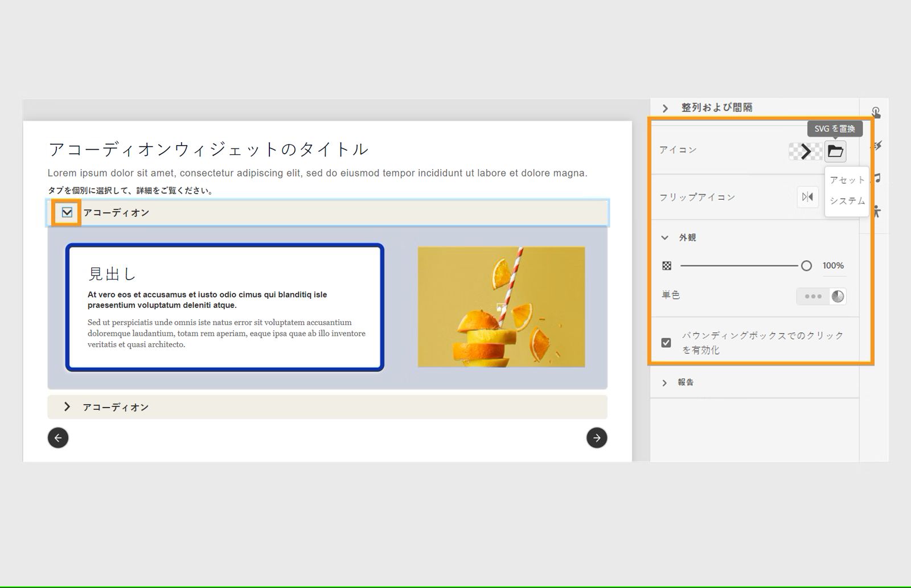Choose システム from the SVG replace menu
This screenshot has width=911, height=588.
tap(846, 200)
